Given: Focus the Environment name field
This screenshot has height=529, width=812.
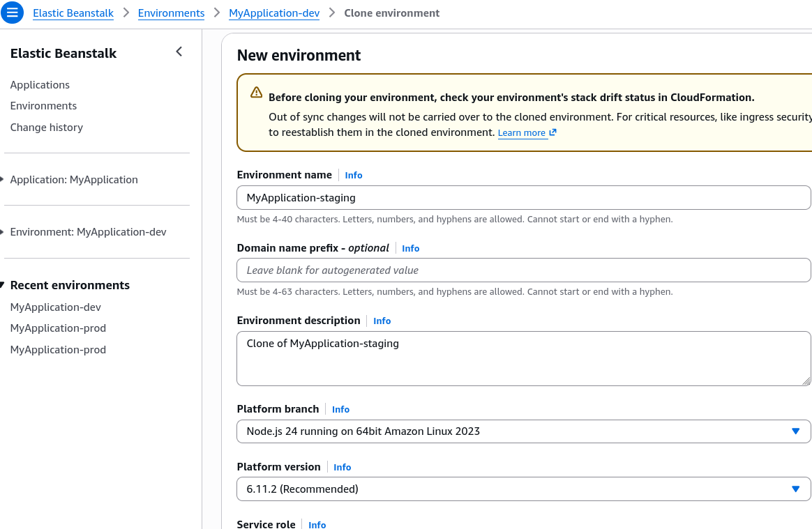Looking at the screenshot, I should coord(524,198).
